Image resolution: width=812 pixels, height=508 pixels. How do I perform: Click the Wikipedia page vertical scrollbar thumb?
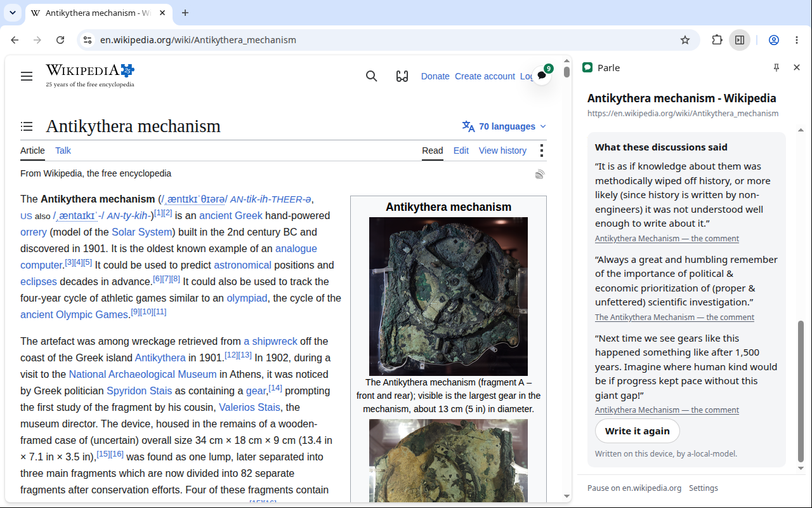[x=566, y=72]
